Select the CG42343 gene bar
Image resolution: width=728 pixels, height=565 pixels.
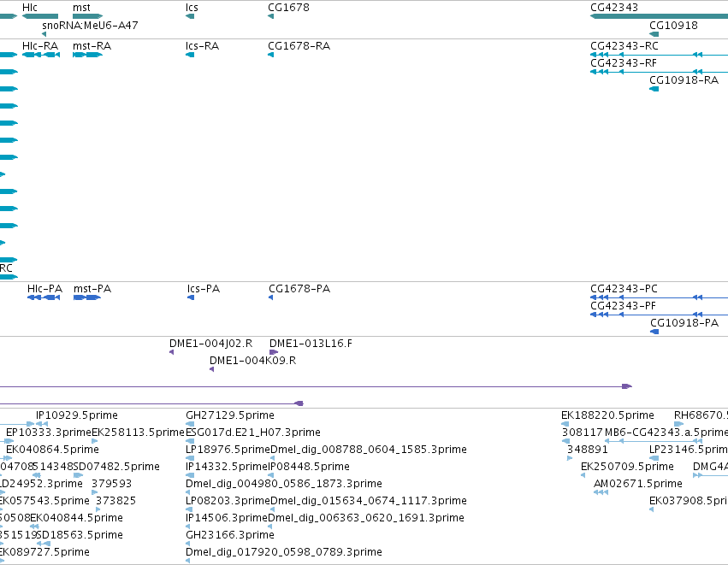tap(660, 16)
